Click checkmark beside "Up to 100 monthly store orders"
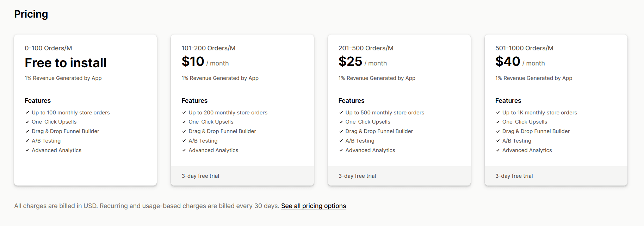 pyautogui.click(x=27, y=112)
